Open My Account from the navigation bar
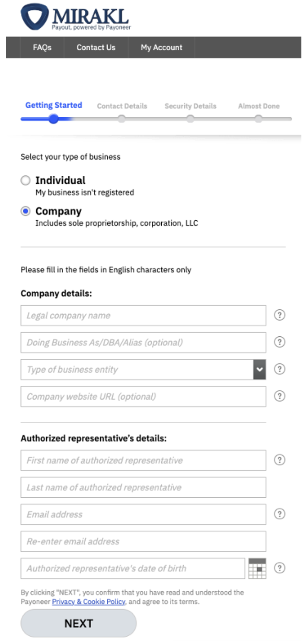This screenshot has width=307, height=644. click(x=161, y=48)
